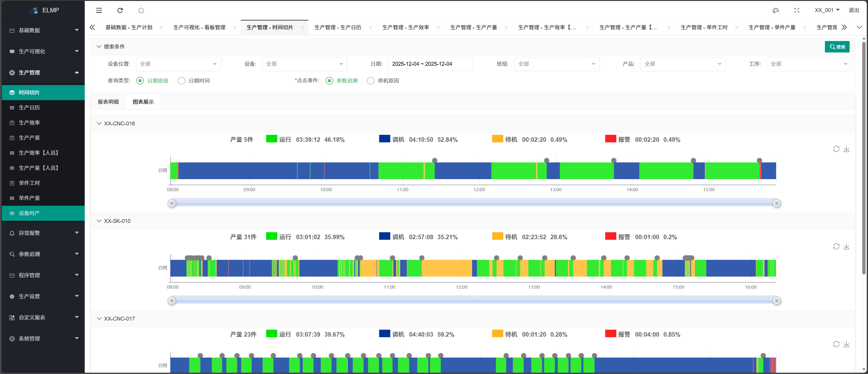Click the home icon in top toolbar

click(141, 11)
